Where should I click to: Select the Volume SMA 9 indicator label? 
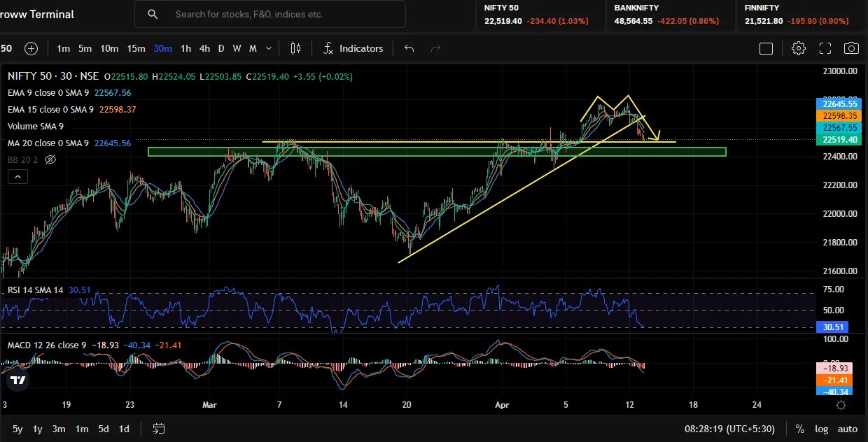coord(36,126)
